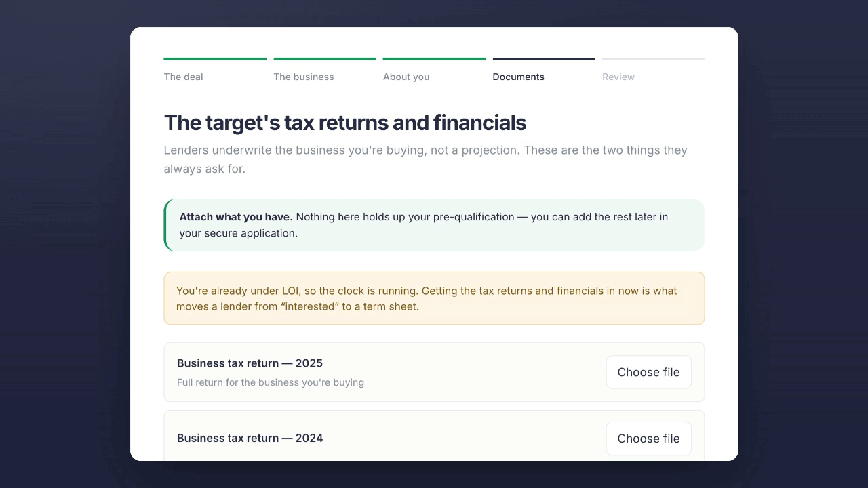Click the 'Lenders underwrite the business' subtitle
Screen dimensions: 868x488
coord(425,159)
